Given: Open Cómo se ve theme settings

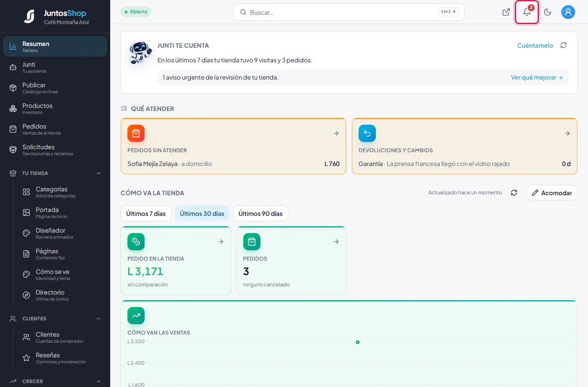Looking at the screenshot, I should (62, 274).
